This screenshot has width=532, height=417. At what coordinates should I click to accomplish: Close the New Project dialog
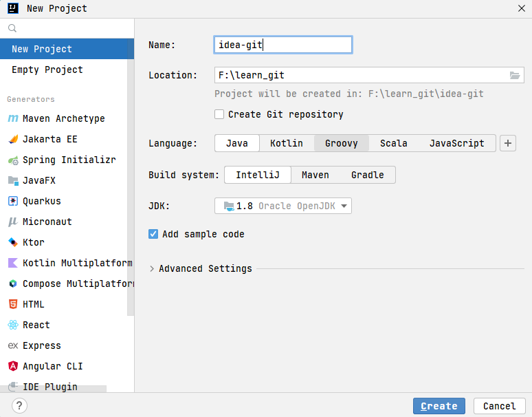(x=522, y=8)
